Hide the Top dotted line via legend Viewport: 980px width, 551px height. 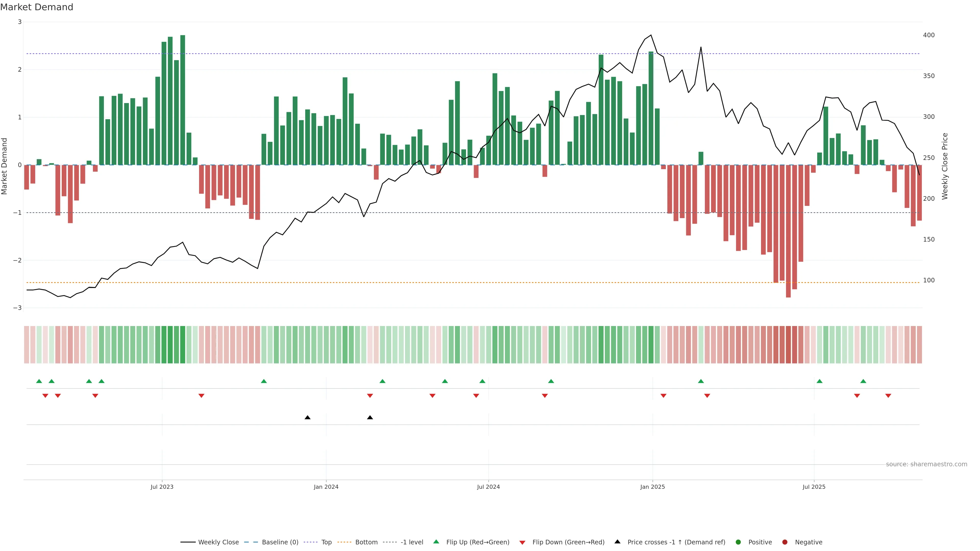(326, 542)
